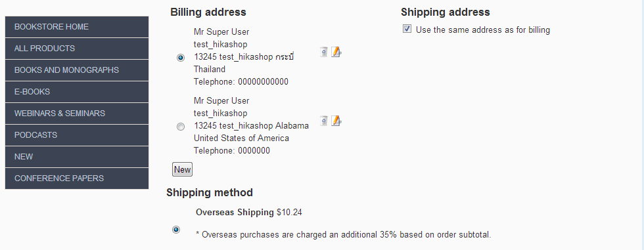Open Bookstore Home menu item
Viewport: 644px width, 250px height.
pos(77,27)
